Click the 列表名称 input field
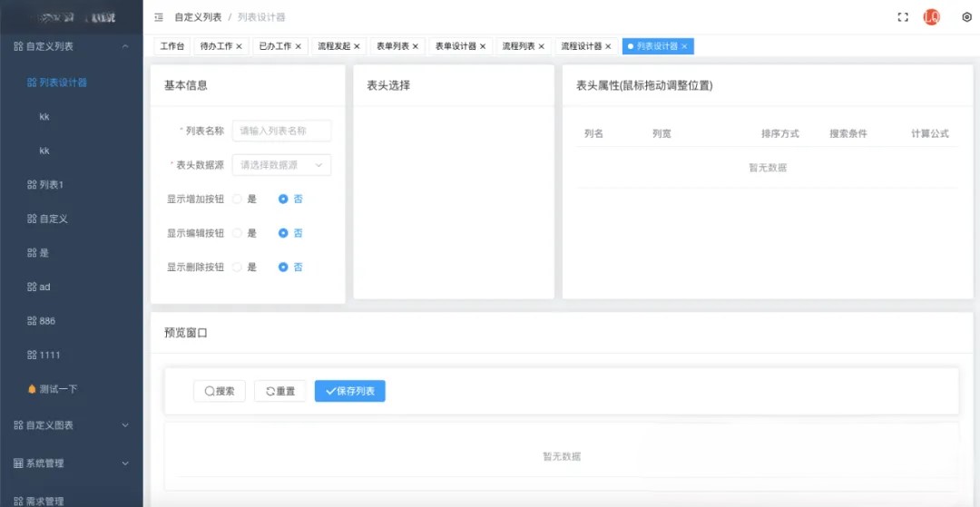 tap(281, 131)
